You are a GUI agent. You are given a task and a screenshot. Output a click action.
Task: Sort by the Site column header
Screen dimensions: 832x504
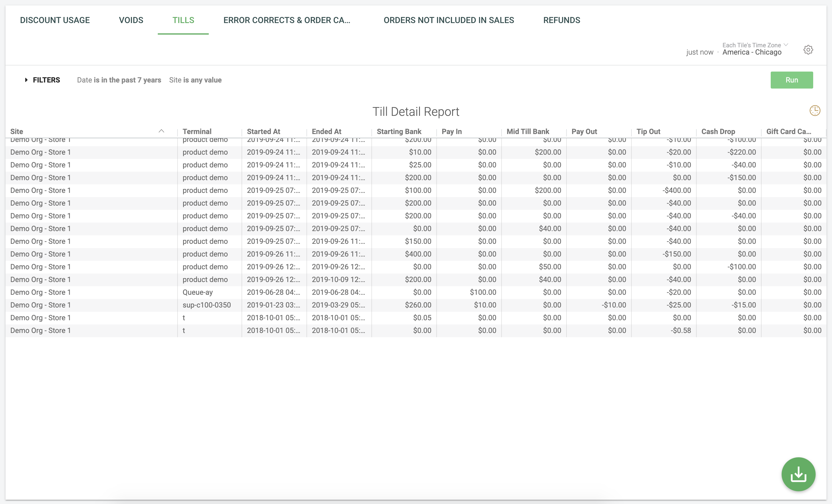tap(17, 131)
